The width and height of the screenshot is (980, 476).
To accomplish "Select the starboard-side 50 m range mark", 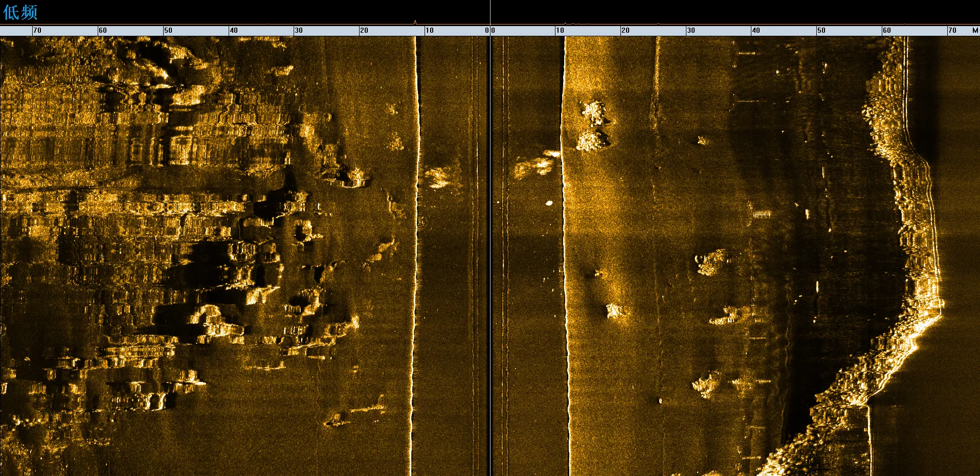I will pos(821,31).
